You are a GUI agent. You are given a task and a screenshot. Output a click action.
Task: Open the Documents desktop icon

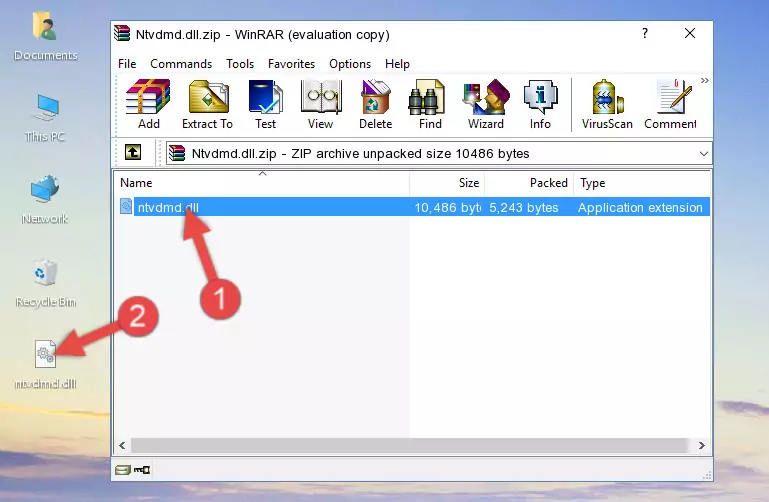pos(46,37)
